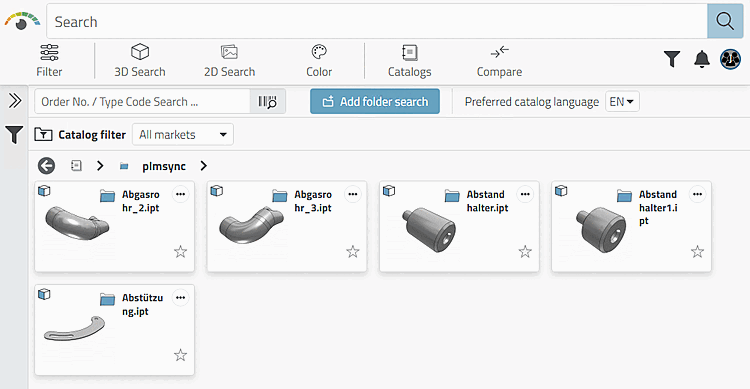This screenshot has width=750, height=389.
Task: Favorite Abstützung.ipt with the star
Action: [x=180, y=355]
